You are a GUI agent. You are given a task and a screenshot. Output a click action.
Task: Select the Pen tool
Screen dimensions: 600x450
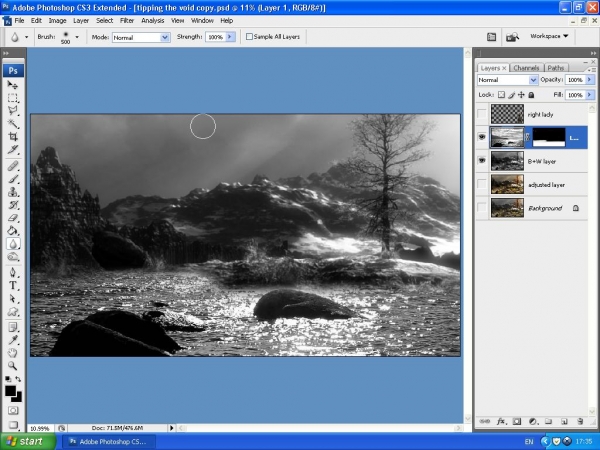point(13,272)
